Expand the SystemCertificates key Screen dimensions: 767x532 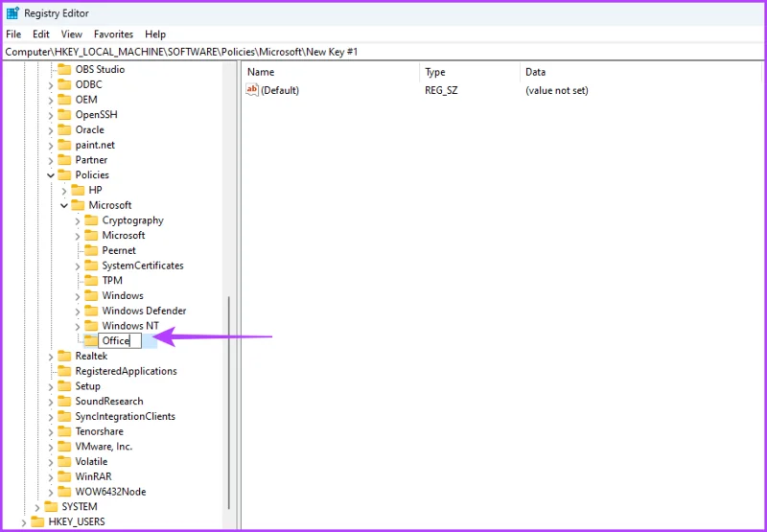(78, 266)
